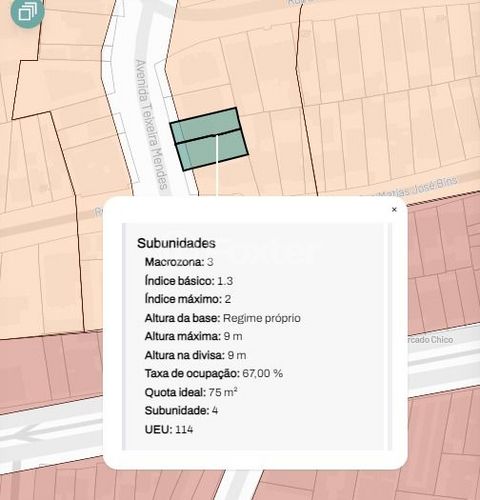Select the Taxa de ocupação 67,00 % line
The image size is (480, 500).
point(214,373)
